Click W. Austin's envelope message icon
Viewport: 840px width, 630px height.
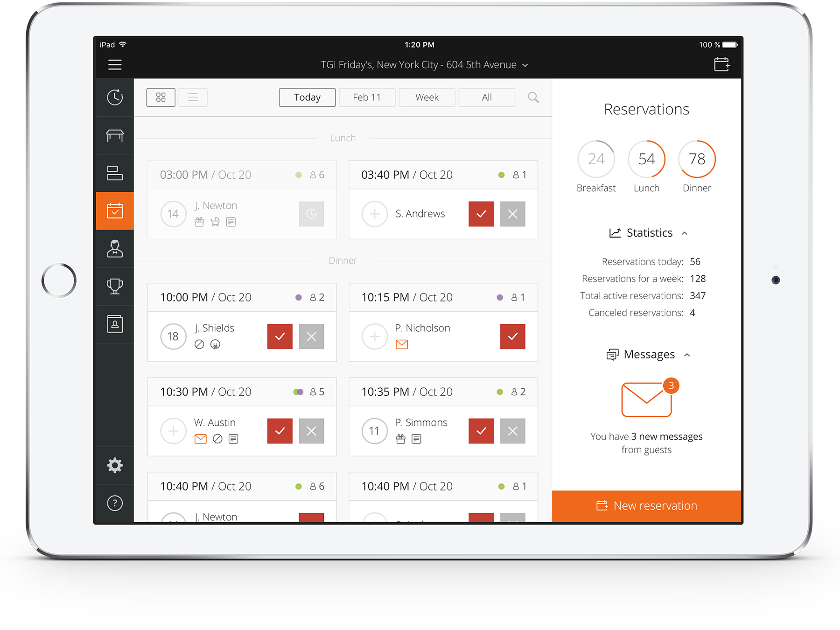click(x=201, y=439)
